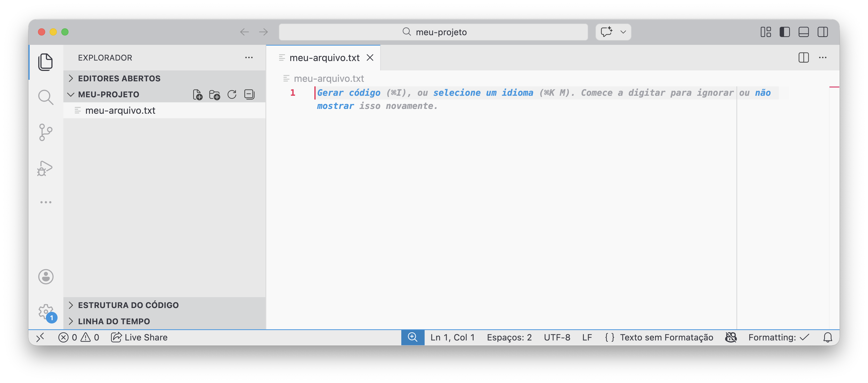The width and height of the screenshot is (868, 383).
Task: Select the meu-arquivo.txt editor tab
Action: click(324, 58)
